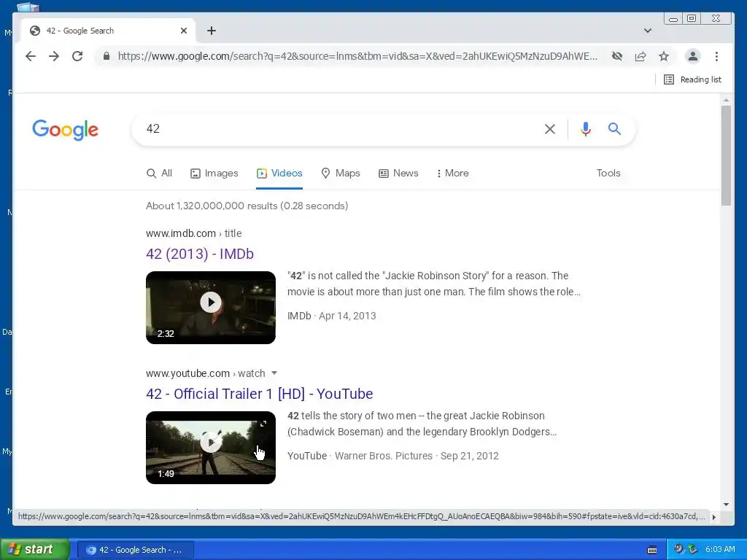Image resolution: width=747 pixels, height=560 pixels.
Task: Click scrollbar down arrow
Action: click(x=726, y=505)
